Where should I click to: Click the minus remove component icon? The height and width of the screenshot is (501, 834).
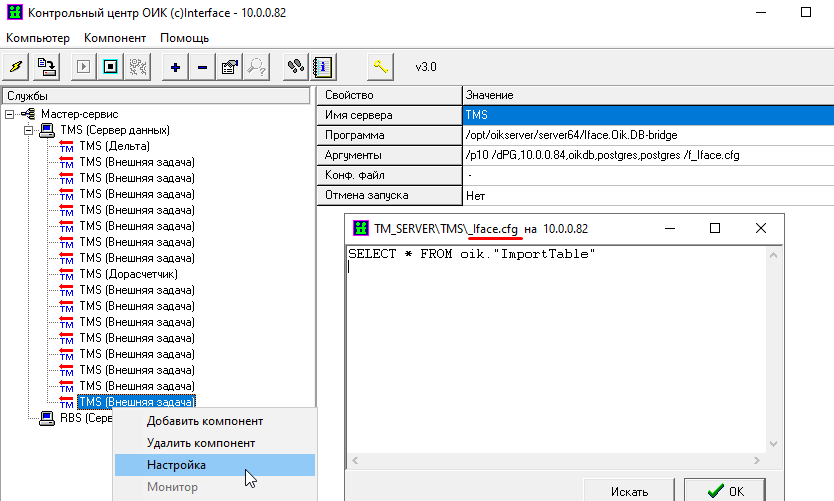click(x=202, y=67)
